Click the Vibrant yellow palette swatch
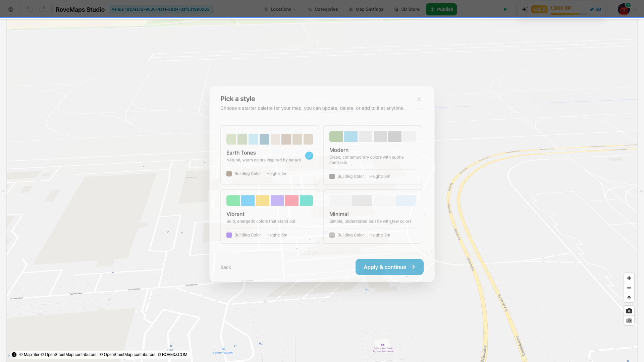This screenshot has width=644, height=362. point(263,200)
